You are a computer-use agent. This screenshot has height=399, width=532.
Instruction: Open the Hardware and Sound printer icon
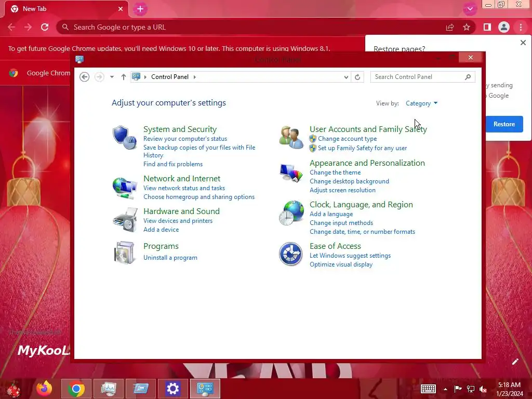(x=125, y=220)
